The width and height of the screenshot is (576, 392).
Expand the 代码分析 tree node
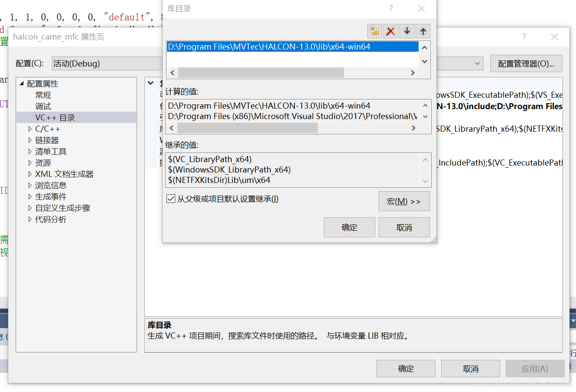tap(30, 219)
